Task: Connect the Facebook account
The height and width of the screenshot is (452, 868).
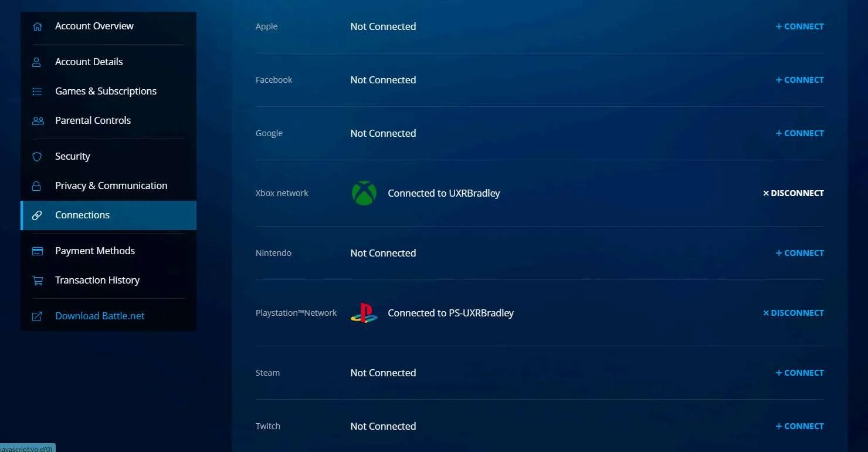Action: click(800, 80)
